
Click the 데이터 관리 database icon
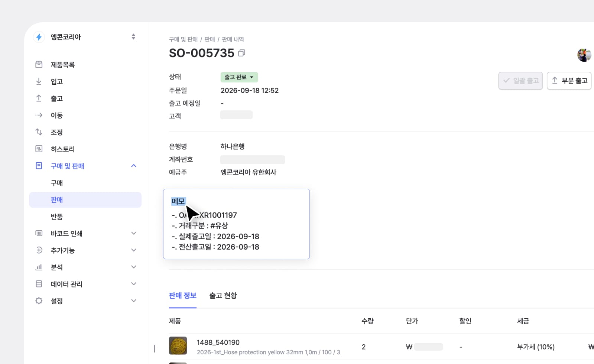(x=39, y=284)
